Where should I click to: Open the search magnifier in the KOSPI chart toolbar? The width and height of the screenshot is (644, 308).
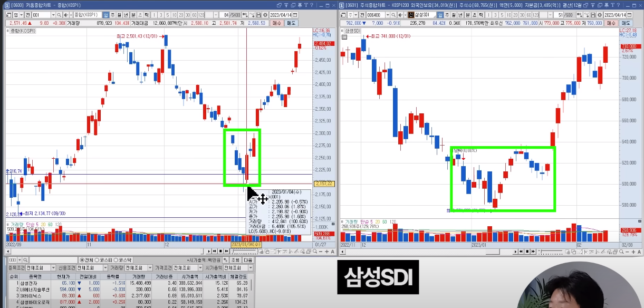click(59, 15)
